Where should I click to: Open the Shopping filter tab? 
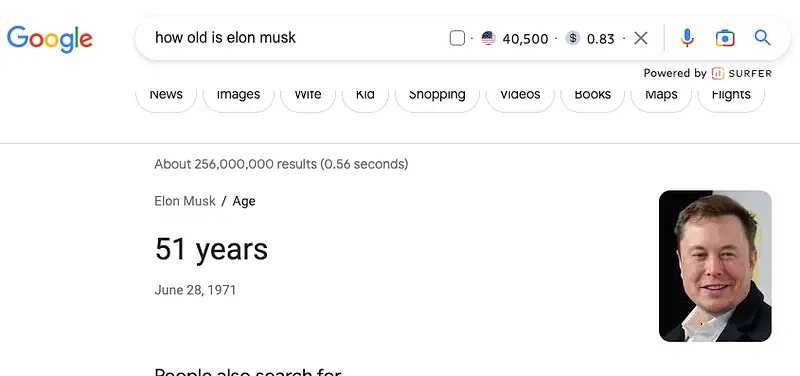point(437,94)
